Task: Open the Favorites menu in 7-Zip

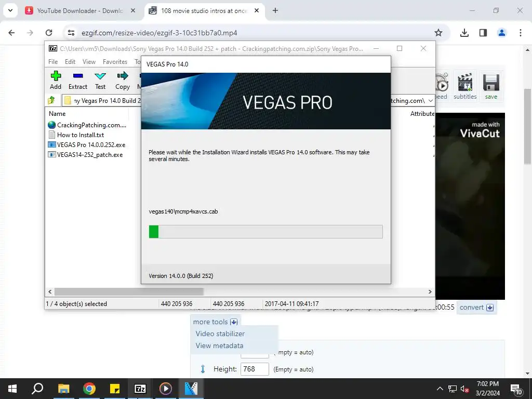Action: pyautogui.click(x=115, y=62)
